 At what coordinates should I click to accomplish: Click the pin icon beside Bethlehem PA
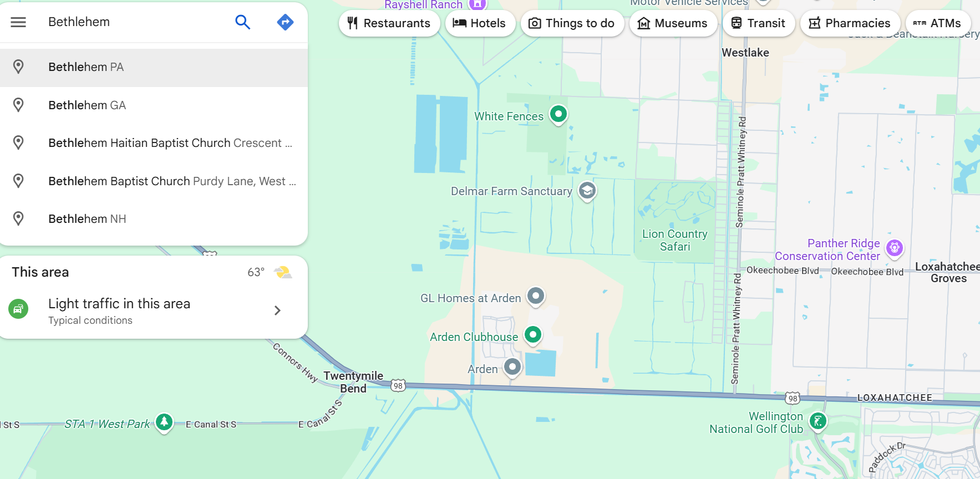click(18, 67)
